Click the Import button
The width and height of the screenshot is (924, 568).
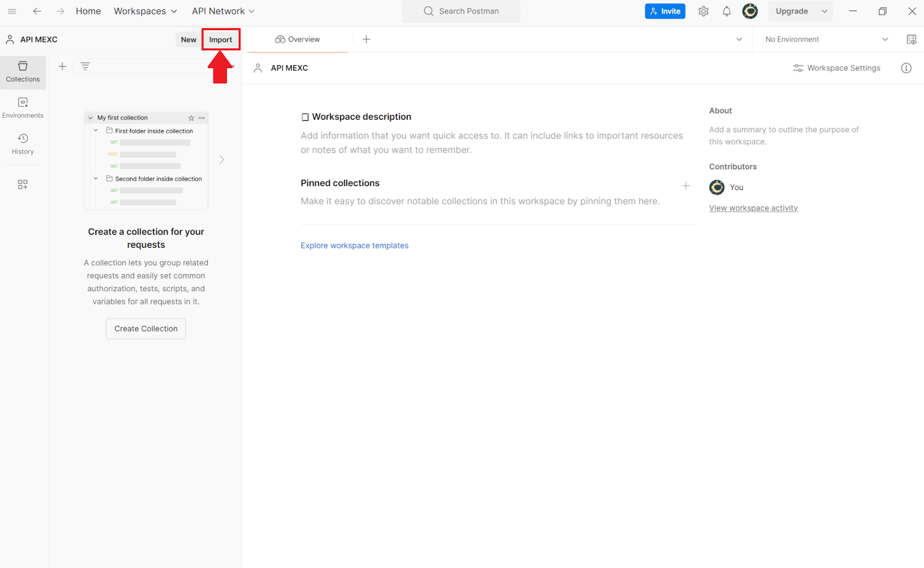tap(221, 39)
